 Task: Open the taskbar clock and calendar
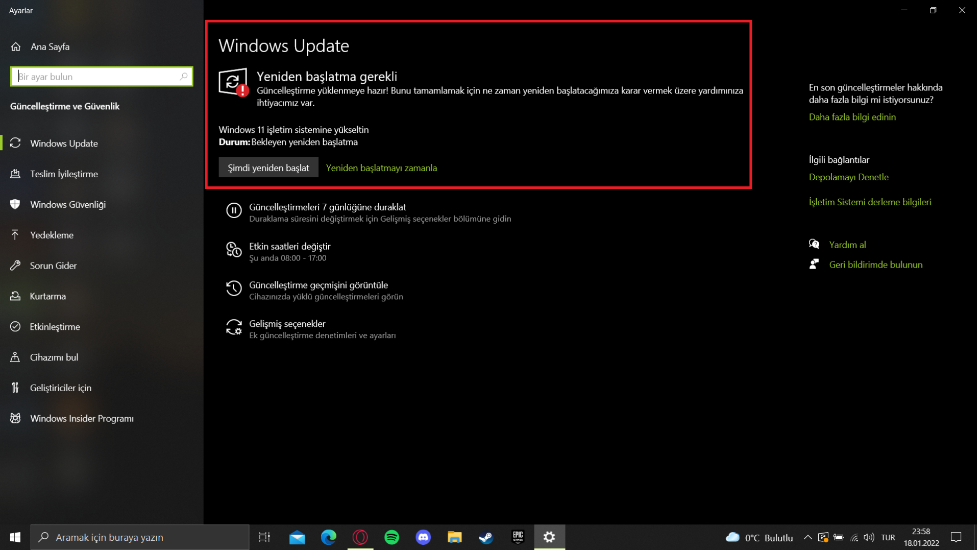pos(924,538)
